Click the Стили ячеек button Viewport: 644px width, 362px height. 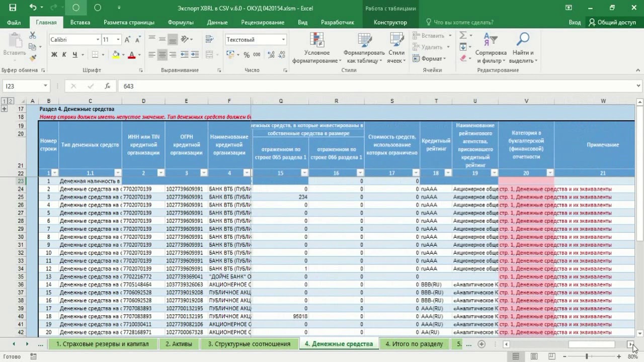click(396, 49)
